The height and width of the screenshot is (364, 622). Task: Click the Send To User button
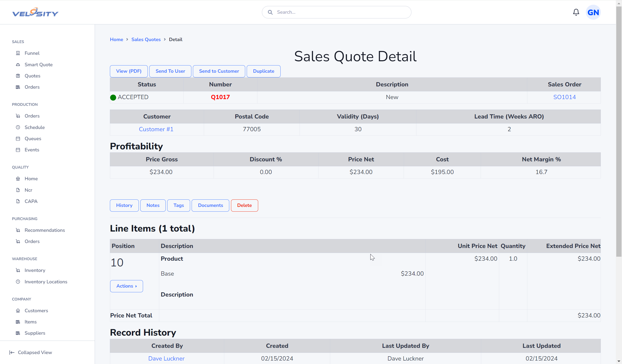click(170, 71)
